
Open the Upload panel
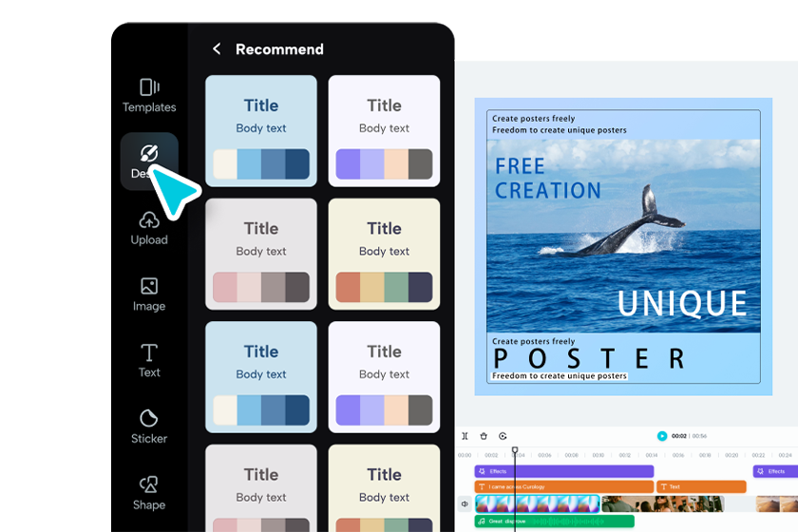pyautogui.click(x=149, y=228)
